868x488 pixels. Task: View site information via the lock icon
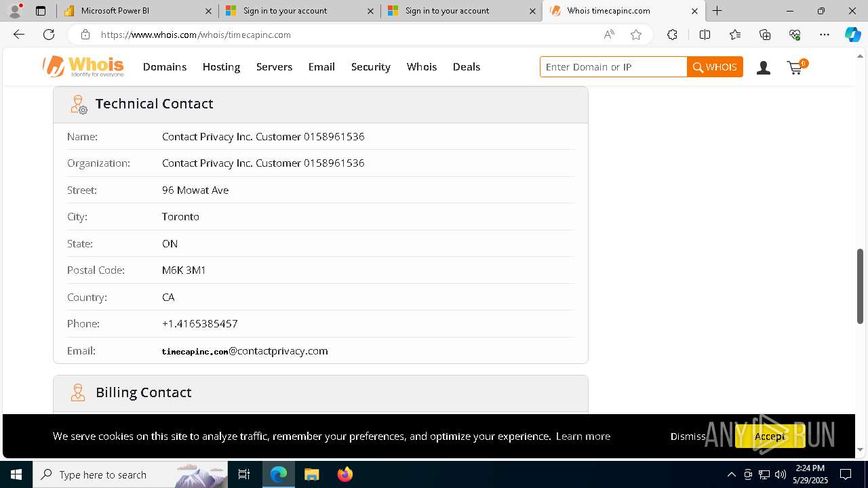pyautogui.click(x=85, y=35)
